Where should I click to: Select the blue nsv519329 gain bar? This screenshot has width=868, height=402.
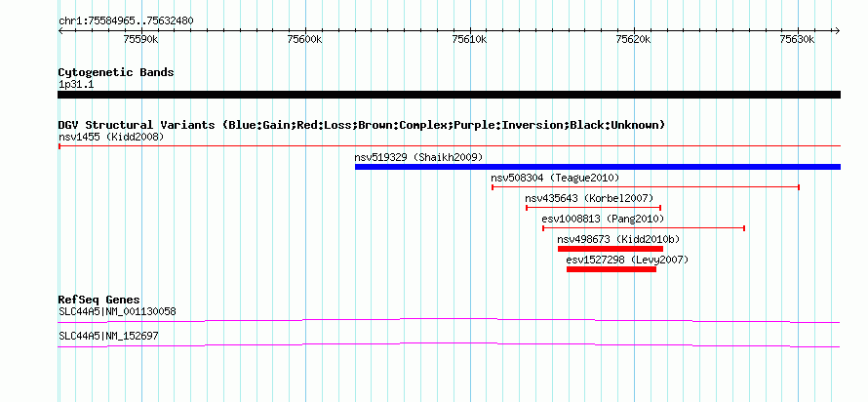point(598,167)
